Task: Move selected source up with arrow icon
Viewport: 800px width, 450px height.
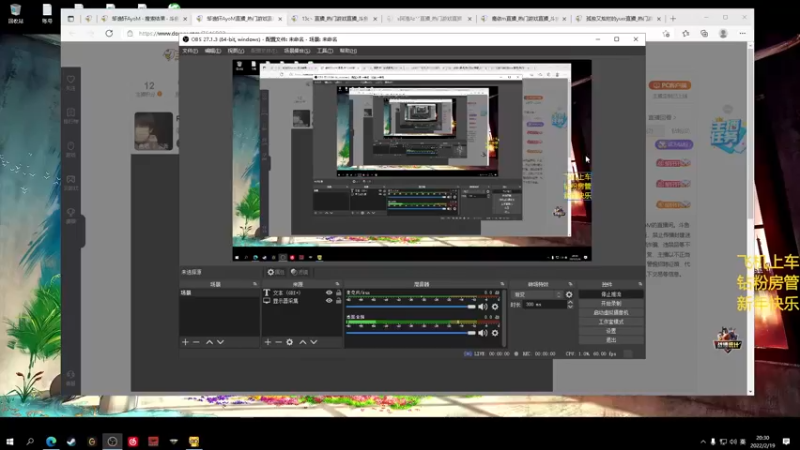Action: 303,342
